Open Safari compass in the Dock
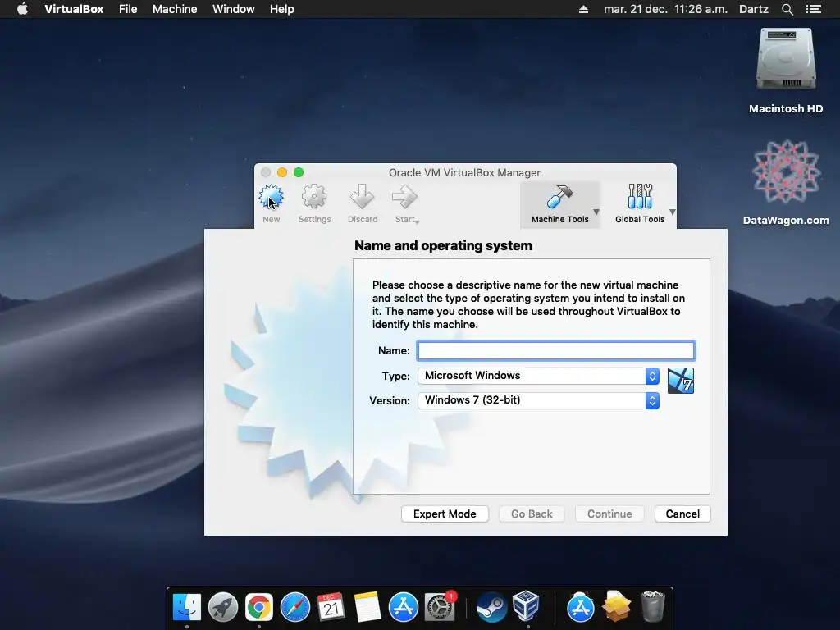 coord(295,607)
